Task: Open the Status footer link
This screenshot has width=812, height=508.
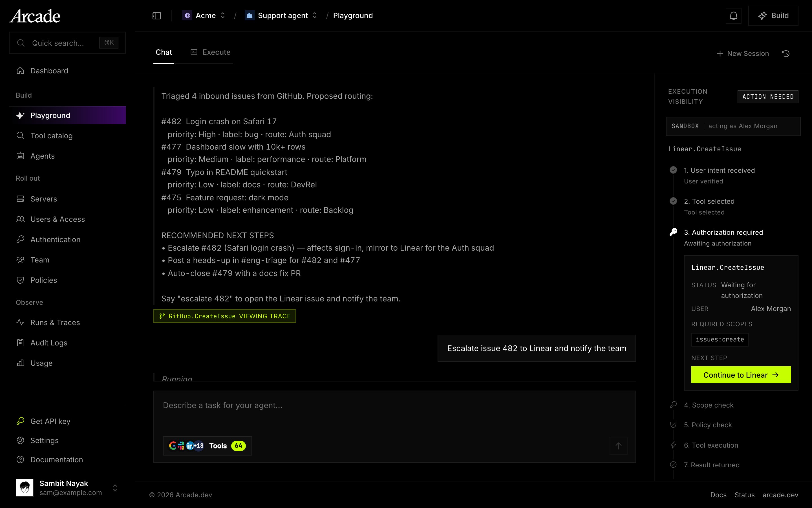Action: pos(744,495)
